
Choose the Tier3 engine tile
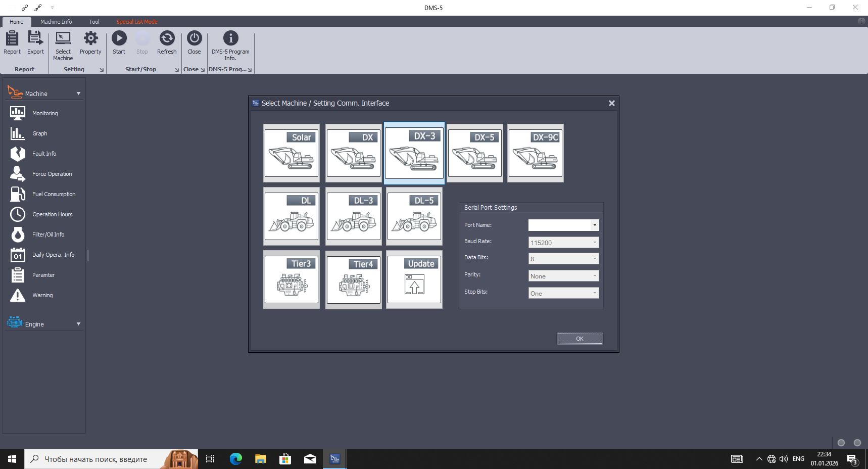point(292,279)
